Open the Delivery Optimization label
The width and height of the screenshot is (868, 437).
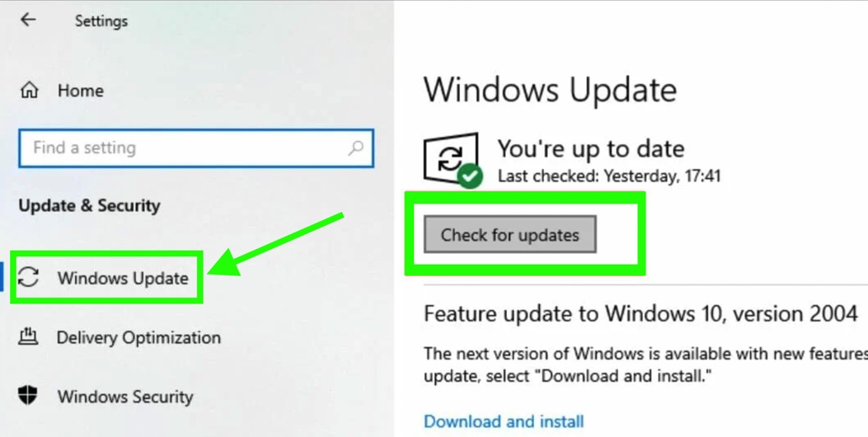tap(139, 337)
